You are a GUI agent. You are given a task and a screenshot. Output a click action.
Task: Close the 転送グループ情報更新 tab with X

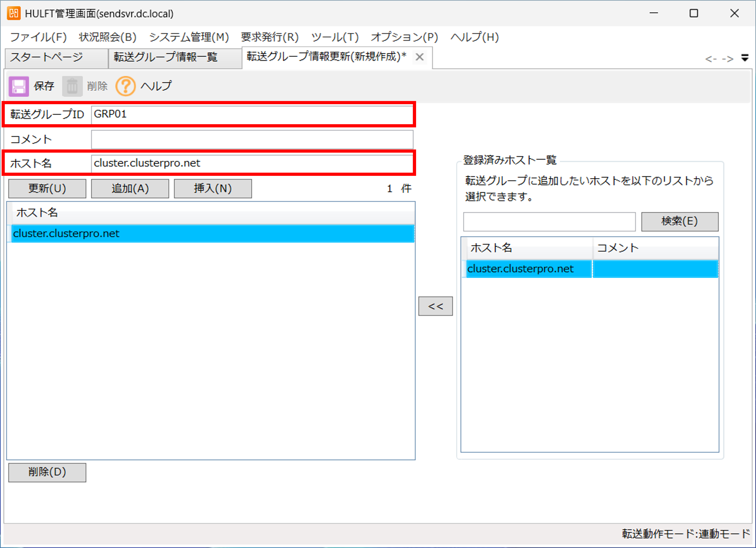[419, 57]
